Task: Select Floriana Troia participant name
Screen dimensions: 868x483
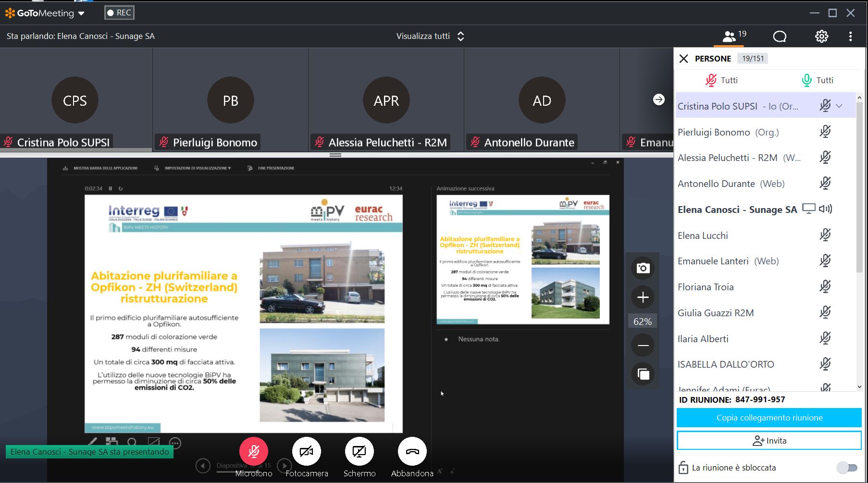Action: click(x=706, y=287)
